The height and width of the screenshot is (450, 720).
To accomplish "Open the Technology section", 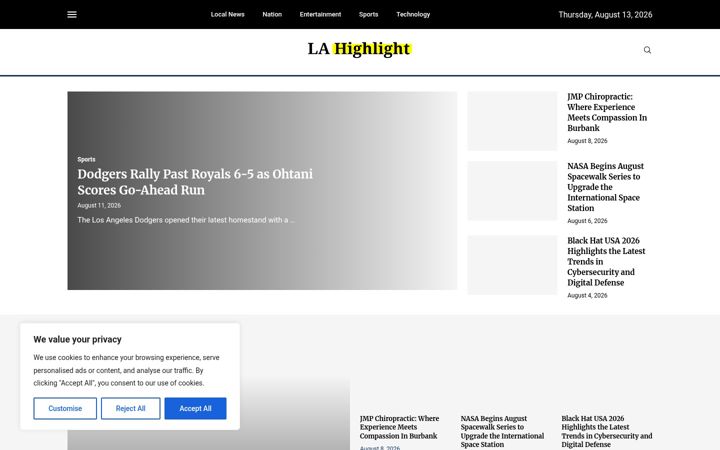I will 413,15.
